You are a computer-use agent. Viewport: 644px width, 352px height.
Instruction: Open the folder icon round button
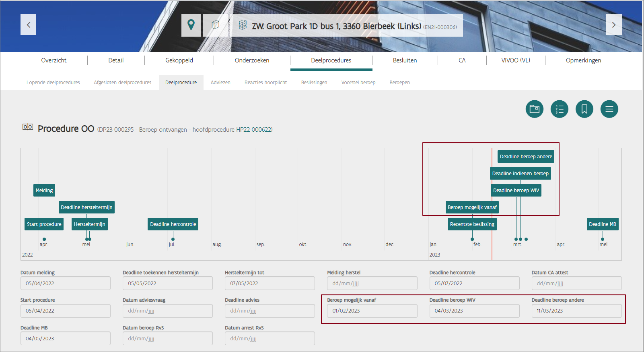click(x=534, y=109)
